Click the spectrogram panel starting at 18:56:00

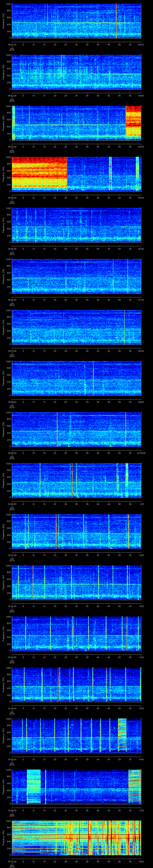click(76, 276)
